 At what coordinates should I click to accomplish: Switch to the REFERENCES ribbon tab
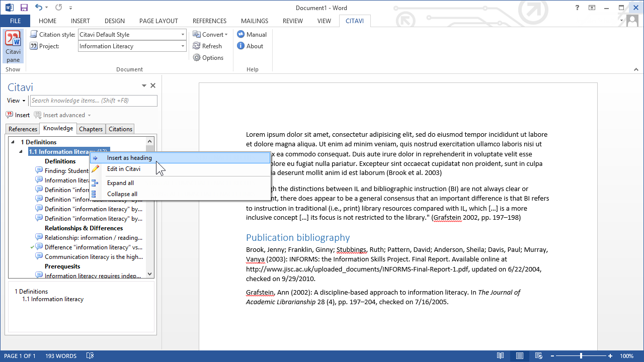tap(209, 21)
